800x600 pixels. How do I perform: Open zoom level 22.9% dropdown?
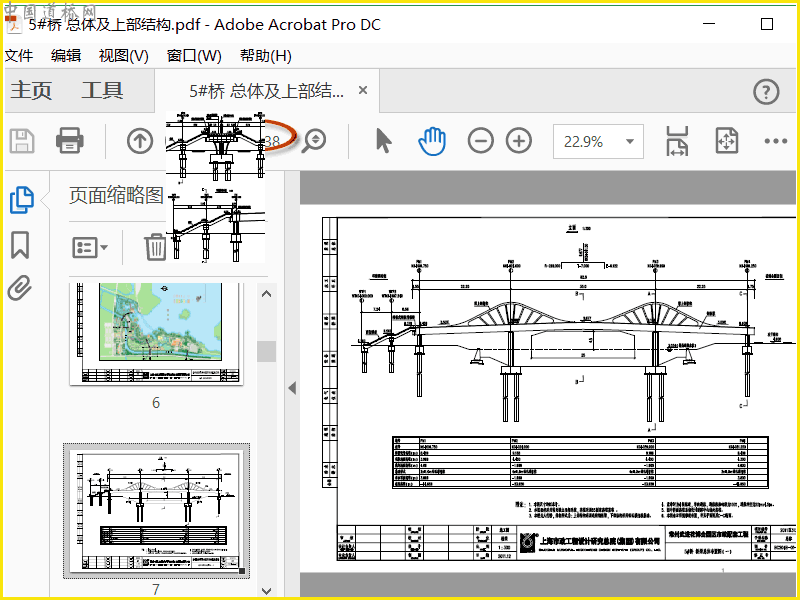(598, 141)
